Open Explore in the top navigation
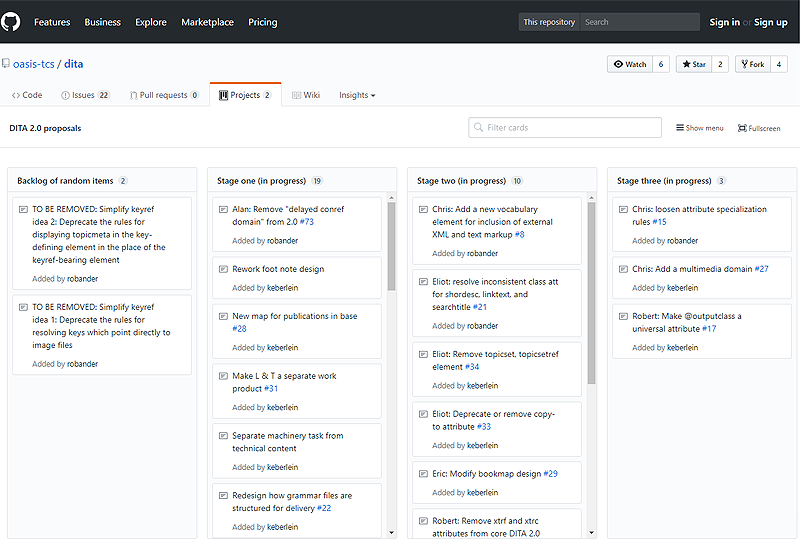 click(x=151, y=22)
